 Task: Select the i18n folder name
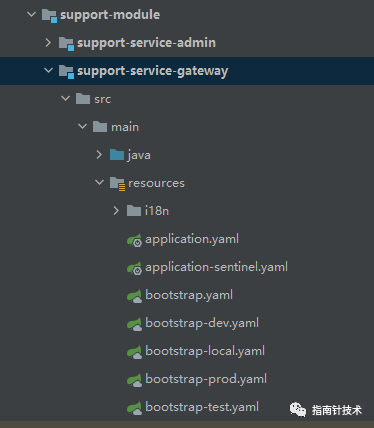157,211
